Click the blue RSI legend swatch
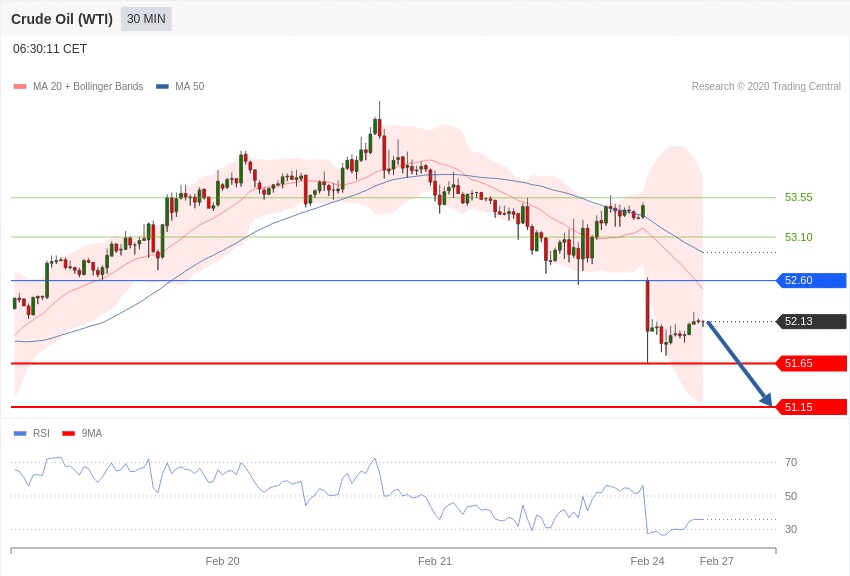Viewport: 850px width, 576px height. point(20,433)
